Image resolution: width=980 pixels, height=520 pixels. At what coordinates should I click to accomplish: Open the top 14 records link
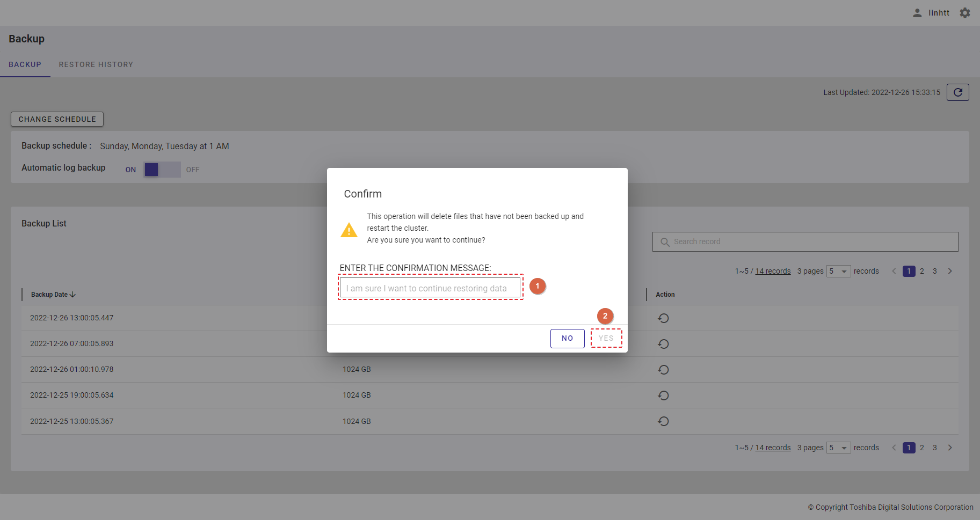(773, 271)
